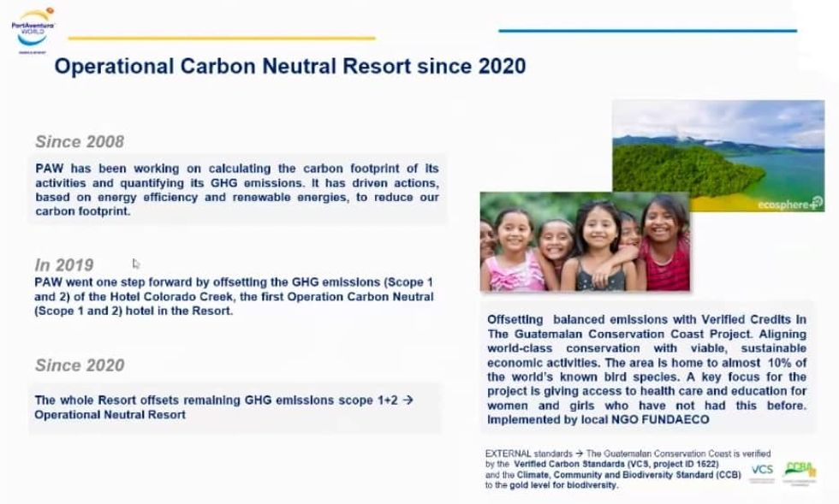Click the Hotel Colorado Creek paragraph
Viewport: 839px width, 504px height.
tap(234, 296)
